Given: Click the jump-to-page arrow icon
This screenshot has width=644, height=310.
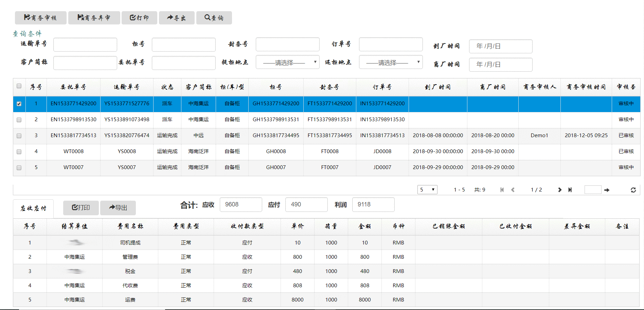Looking at the screenshot, I should click(x=607, y=190).
